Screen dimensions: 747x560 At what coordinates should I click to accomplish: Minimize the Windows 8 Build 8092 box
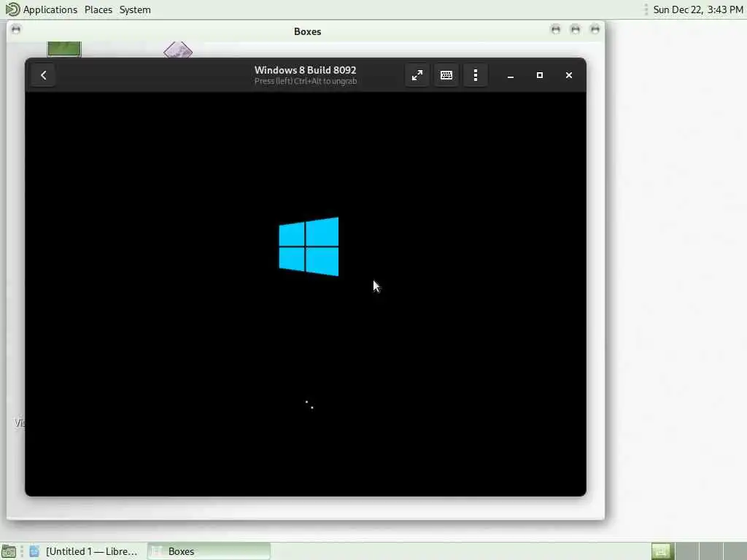click(510, 75)
